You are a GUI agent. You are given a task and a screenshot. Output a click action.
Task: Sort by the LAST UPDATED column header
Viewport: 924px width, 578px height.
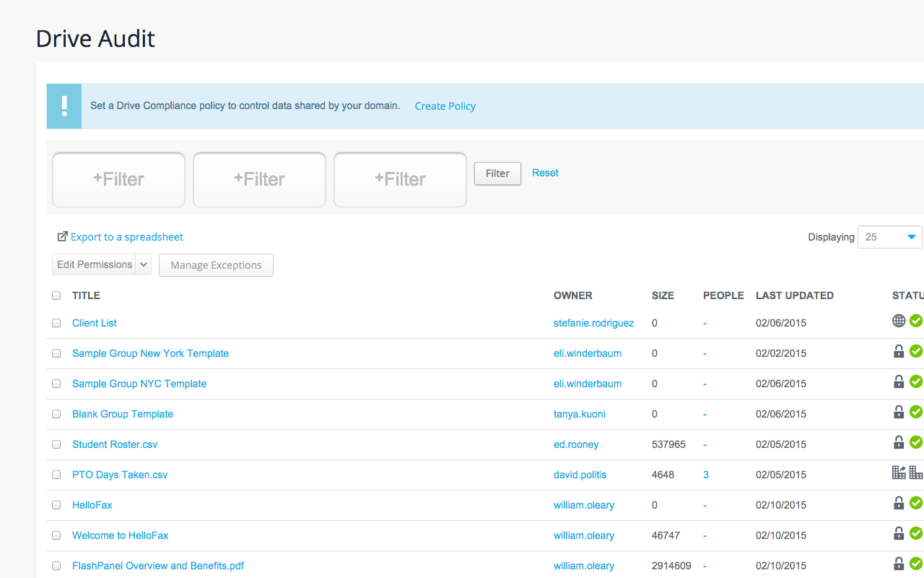(x=795, y=296)
